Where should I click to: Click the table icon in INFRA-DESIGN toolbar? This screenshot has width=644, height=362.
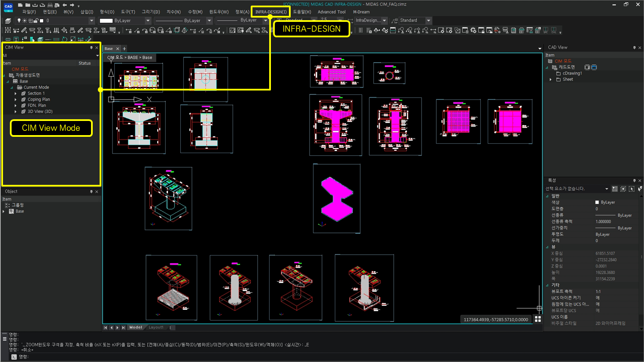click(529, 30)
